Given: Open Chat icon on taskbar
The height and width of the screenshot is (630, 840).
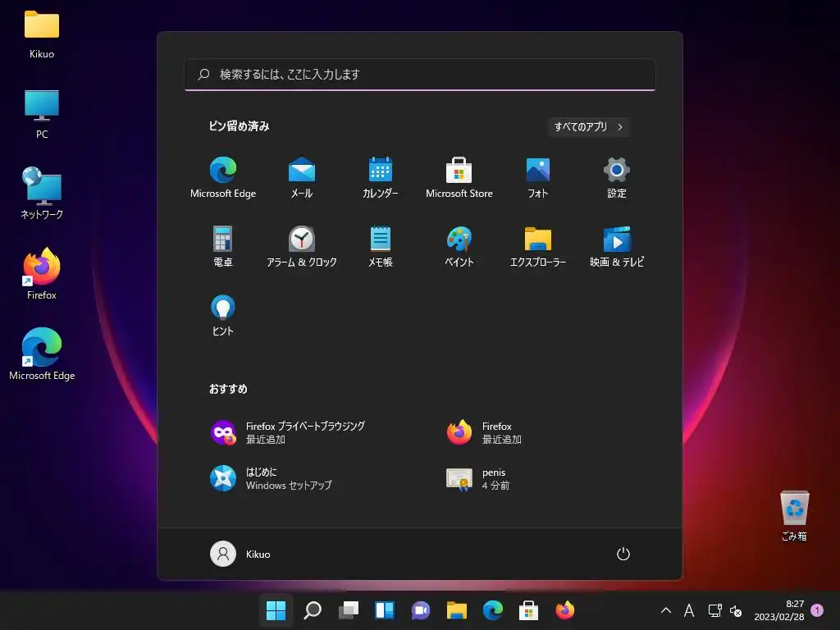Looking at the screenshot, I should pyautogui.click(x=421, y=610).
